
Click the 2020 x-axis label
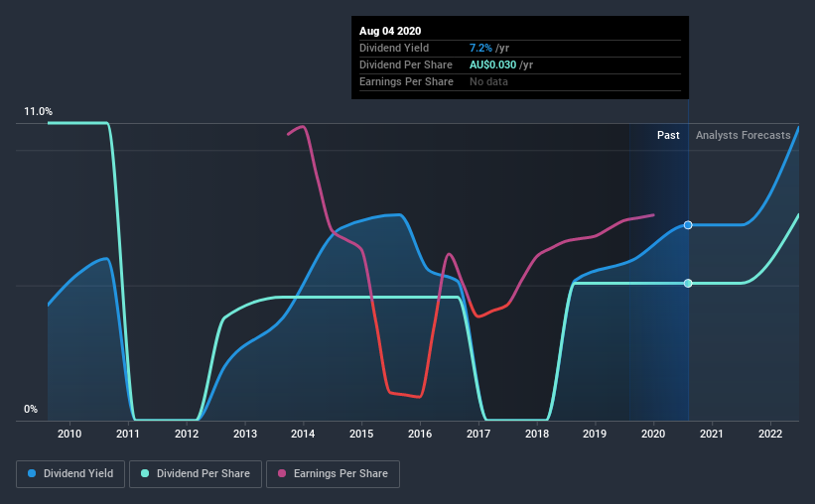[653, 434]
